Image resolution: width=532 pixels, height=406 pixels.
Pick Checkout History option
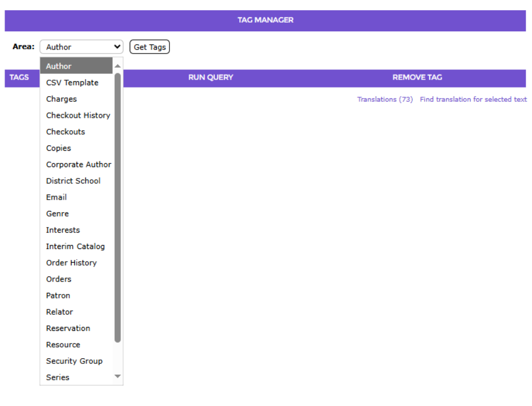[76, 115]
